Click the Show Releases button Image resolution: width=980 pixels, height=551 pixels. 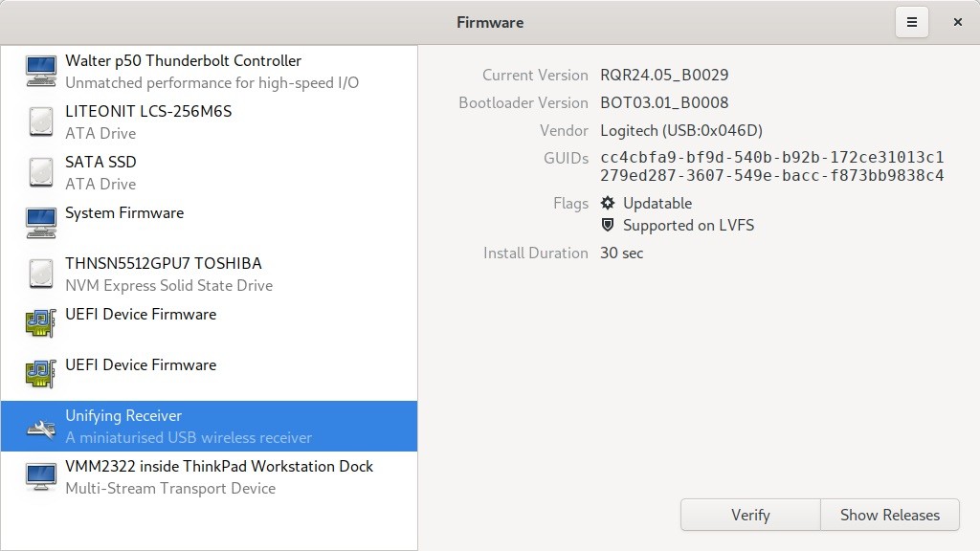(889, 515)
